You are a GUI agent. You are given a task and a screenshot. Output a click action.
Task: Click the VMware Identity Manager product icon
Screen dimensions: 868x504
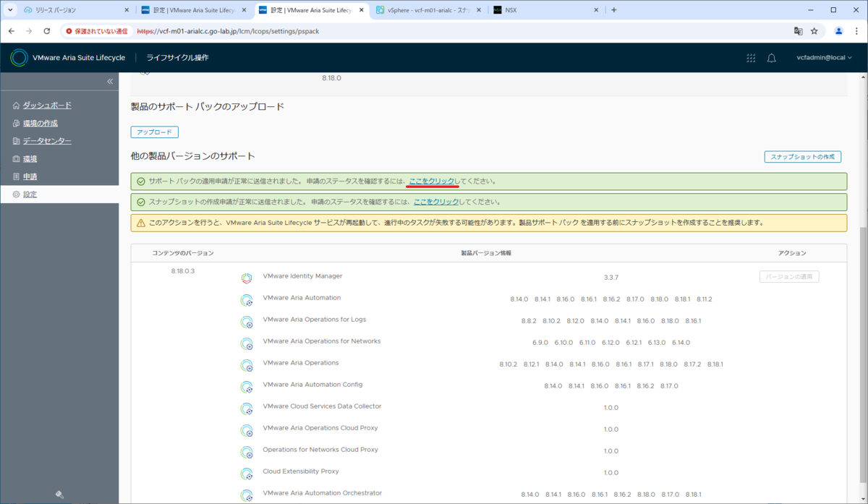click(247, 278)
